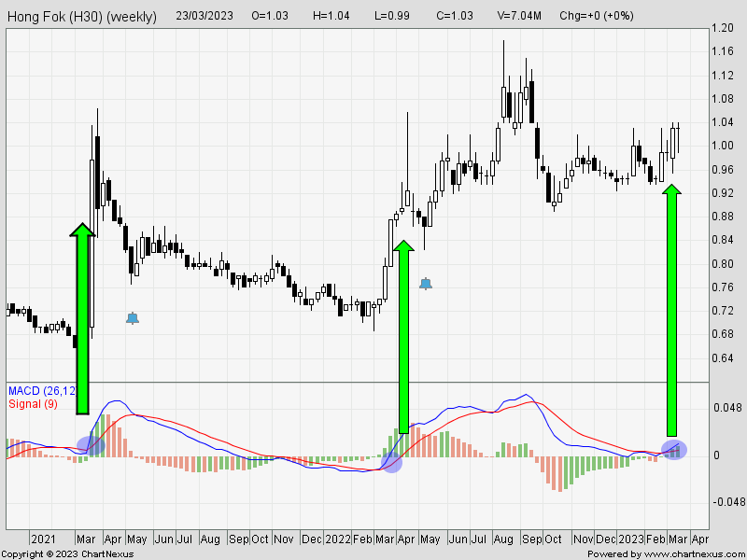Click the Copyright © 2023 ChartNexus text
This screenshot has width=747, height=560.
tap(67, 554)
